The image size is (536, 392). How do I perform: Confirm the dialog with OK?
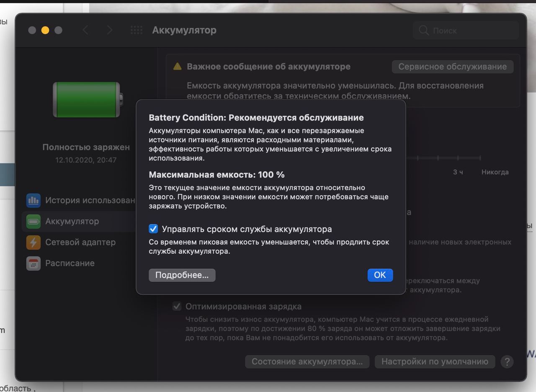pos(380,275)
